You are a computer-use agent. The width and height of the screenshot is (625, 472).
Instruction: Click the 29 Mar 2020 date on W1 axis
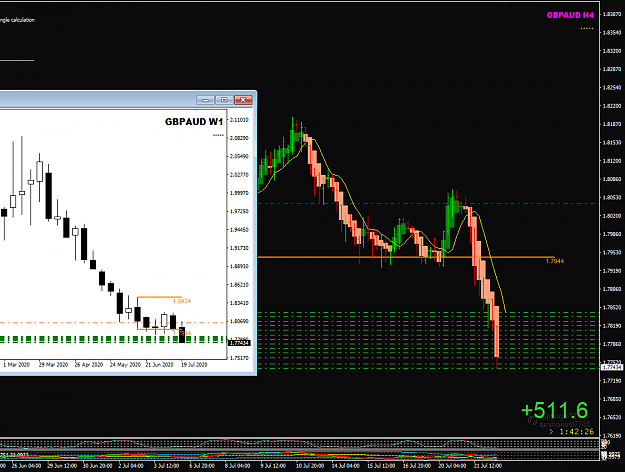[x=53, y=364]
